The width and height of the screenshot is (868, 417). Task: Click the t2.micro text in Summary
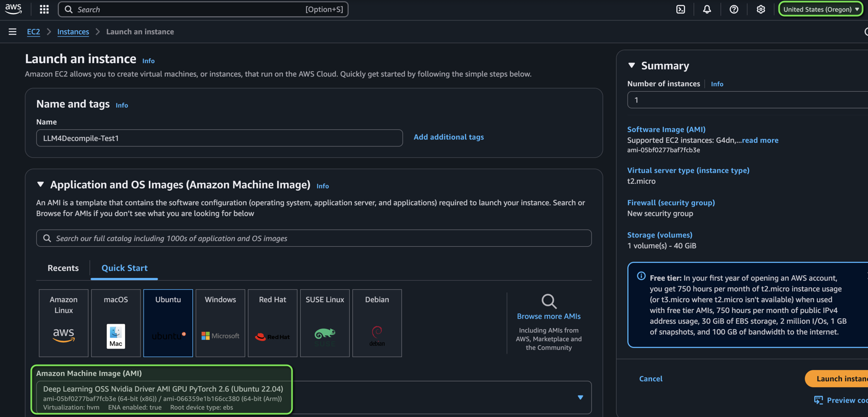coord(641,181)
